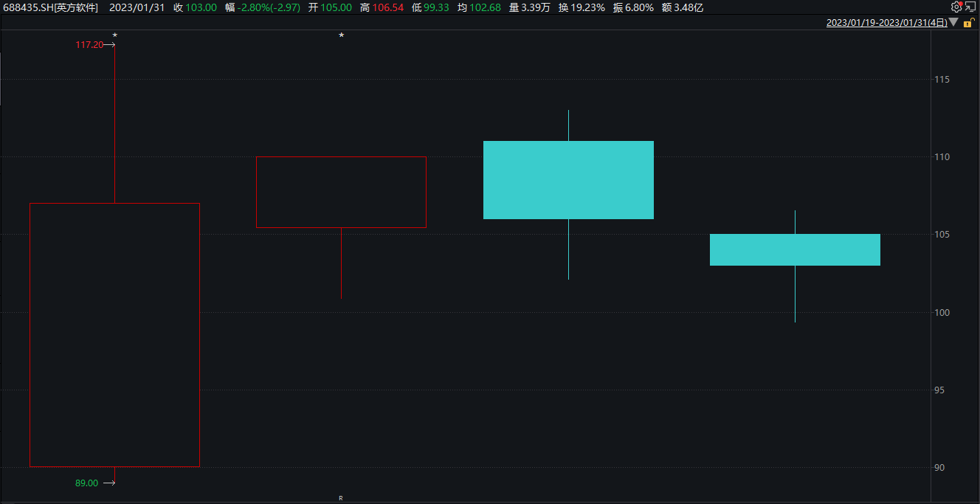Click the turnover rate 19.23% value

589,7
